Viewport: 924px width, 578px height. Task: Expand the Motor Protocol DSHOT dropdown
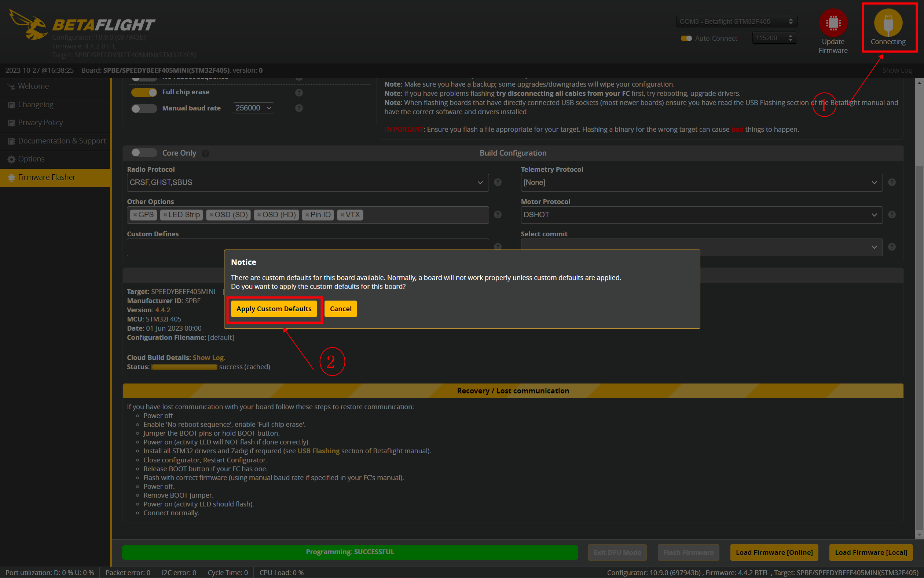tap(701, 215)
